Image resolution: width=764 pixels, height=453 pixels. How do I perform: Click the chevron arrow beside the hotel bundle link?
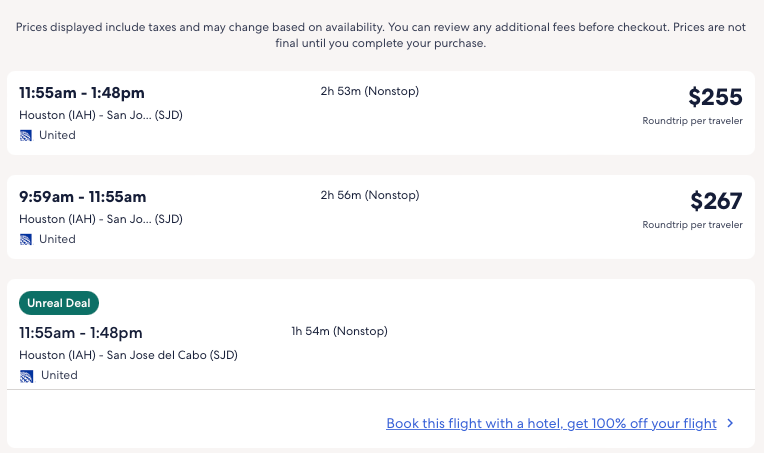pyautogui.click(x=731, y=424)
